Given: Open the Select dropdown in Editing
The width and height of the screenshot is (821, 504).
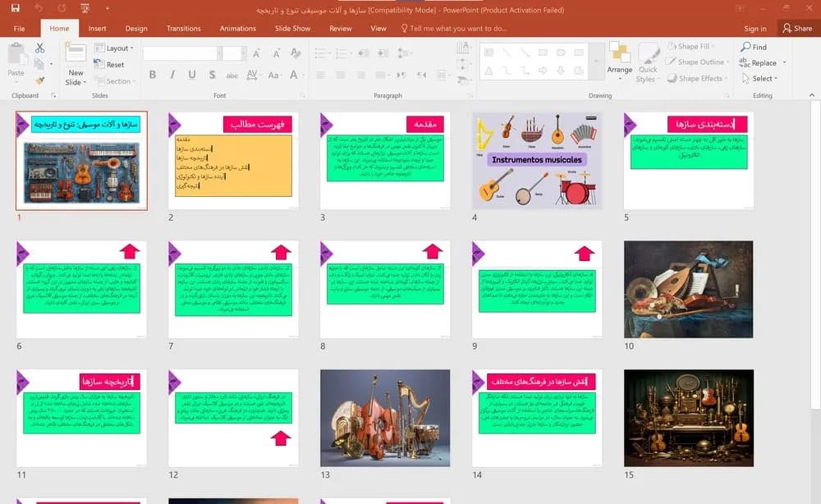Looking at the screenshot, I should pos(759,79).
